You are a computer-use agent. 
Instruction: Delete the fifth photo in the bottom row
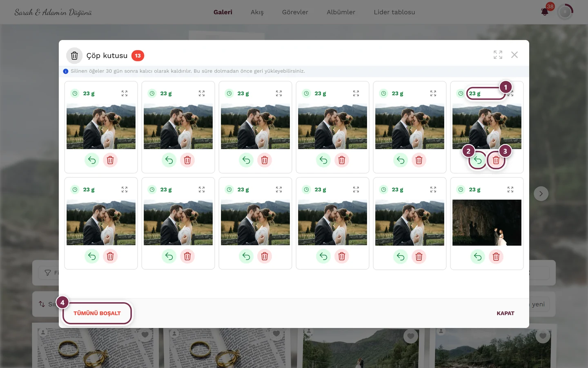(x=419, y=257)
